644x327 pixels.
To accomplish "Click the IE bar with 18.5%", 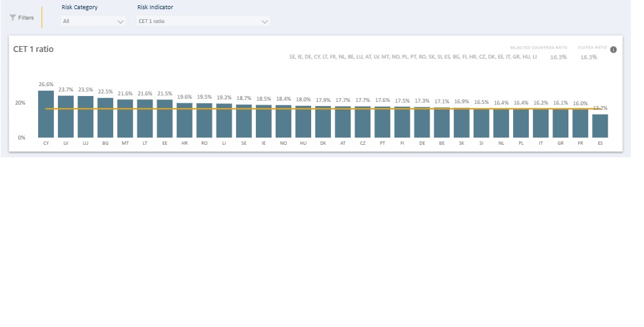I will click(x=264, y=121).
